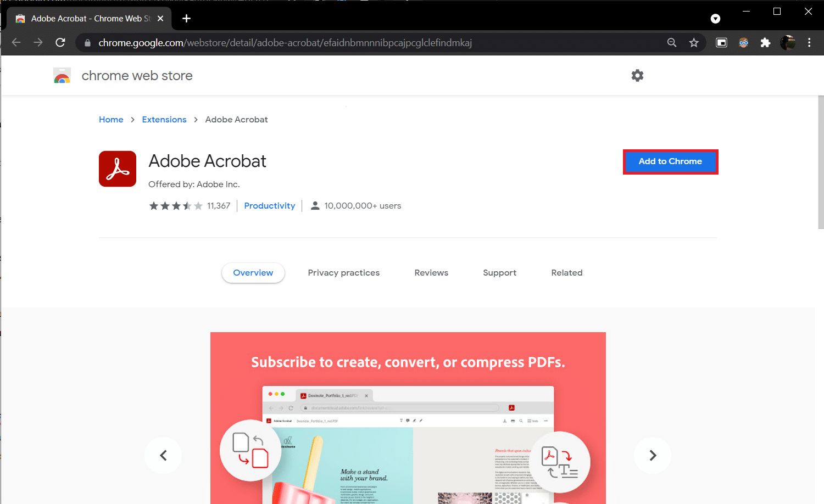Click the Adobe Acrobat extension icon
Screen dimensions: 824x504
pyautogui.click(x=118, y=169)
